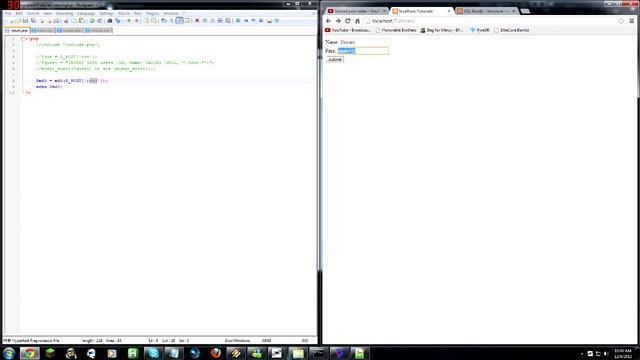Click the volume icon in system tray
The image size is (640, 360).
[x=606, y=353]
